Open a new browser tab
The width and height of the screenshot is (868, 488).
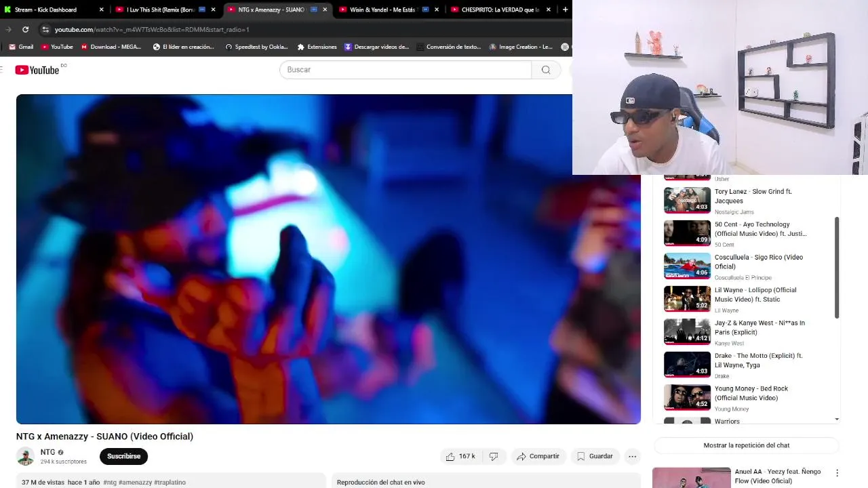point(565,9)
